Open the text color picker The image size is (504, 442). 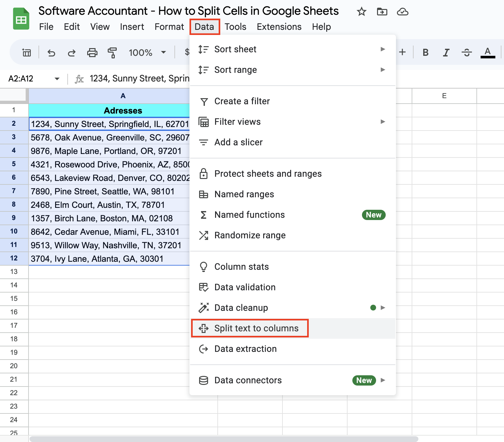(x=488, y=52)
